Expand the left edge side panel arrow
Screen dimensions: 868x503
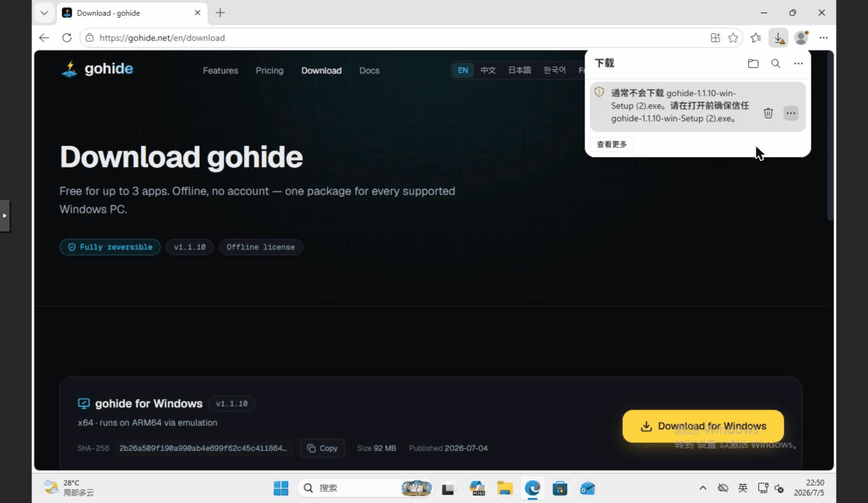(4, 216)
